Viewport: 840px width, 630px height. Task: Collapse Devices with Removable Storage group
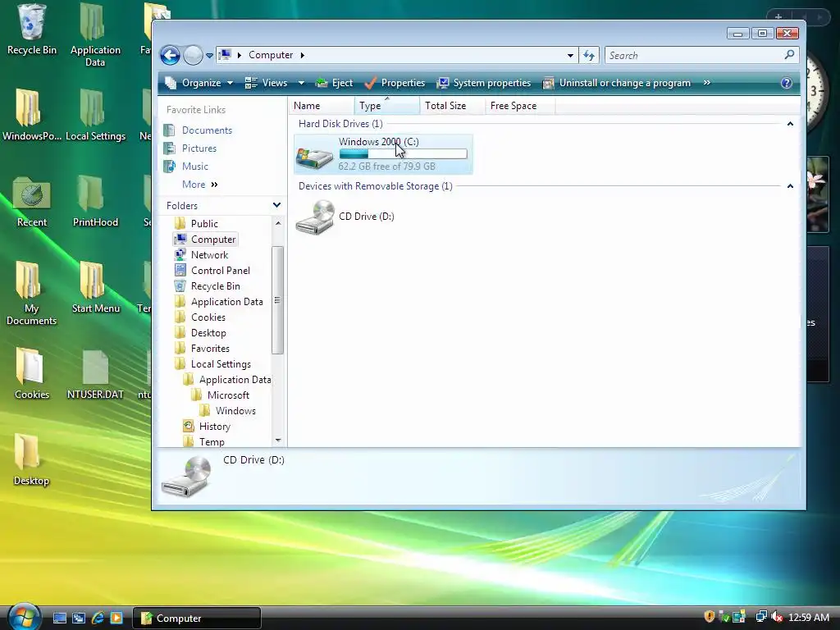pos(790,186)
